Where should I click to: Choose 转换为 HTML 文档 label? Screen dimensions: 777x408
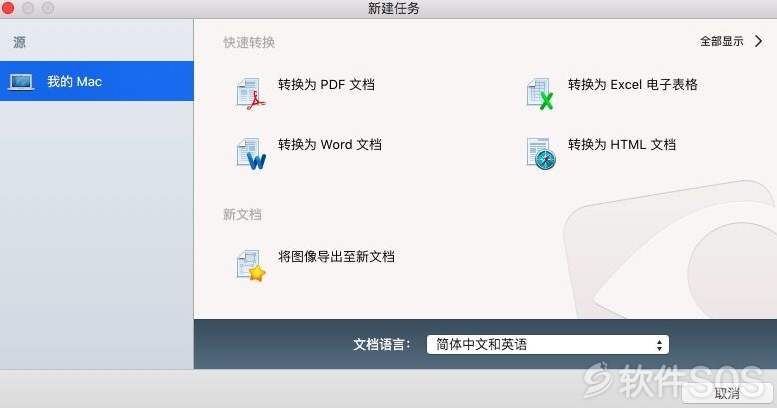pyautogui.click(x=622, y=145)
